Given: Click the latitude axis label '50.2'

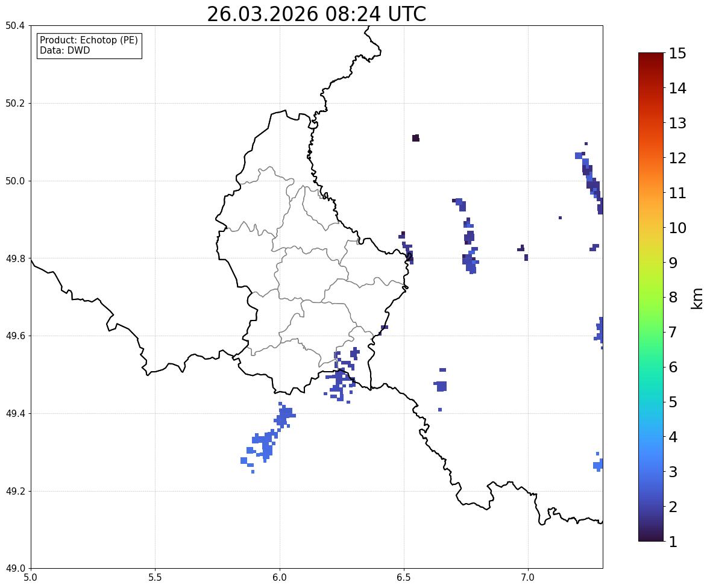Looking at the screenshot, I should click(x=15, y=103).
